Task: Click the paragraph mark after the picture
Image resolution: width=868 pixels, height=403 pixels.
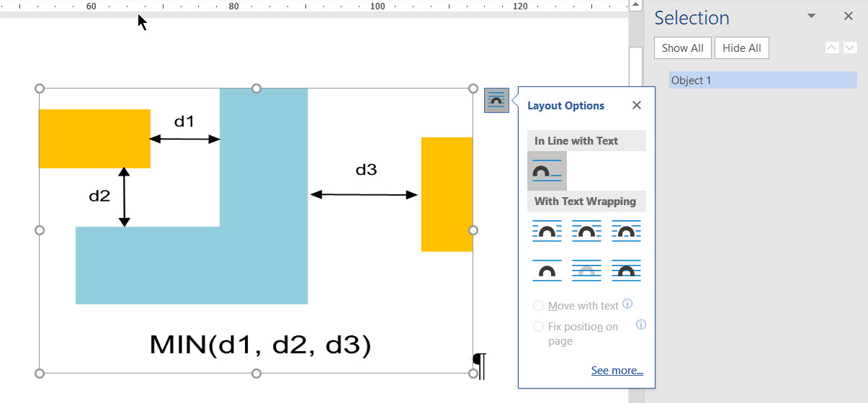Action: [x=480, y=365]
